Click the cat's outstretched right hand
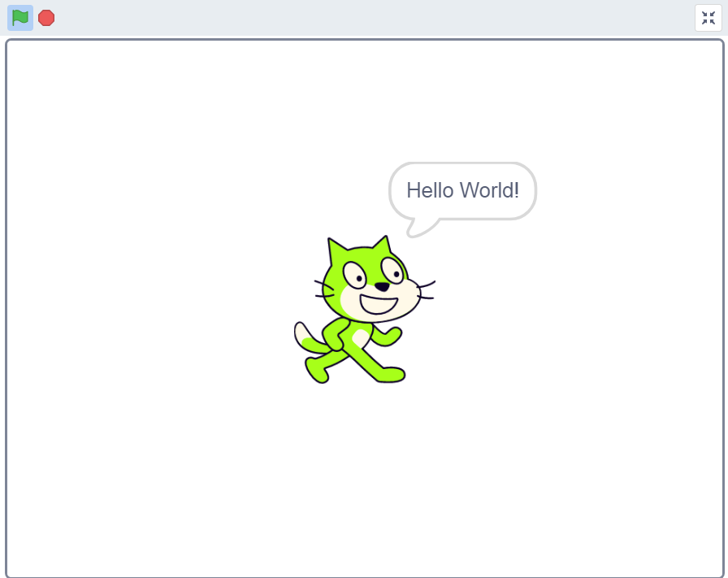Viewport: 728px width, 578px height. pos(395,332)
